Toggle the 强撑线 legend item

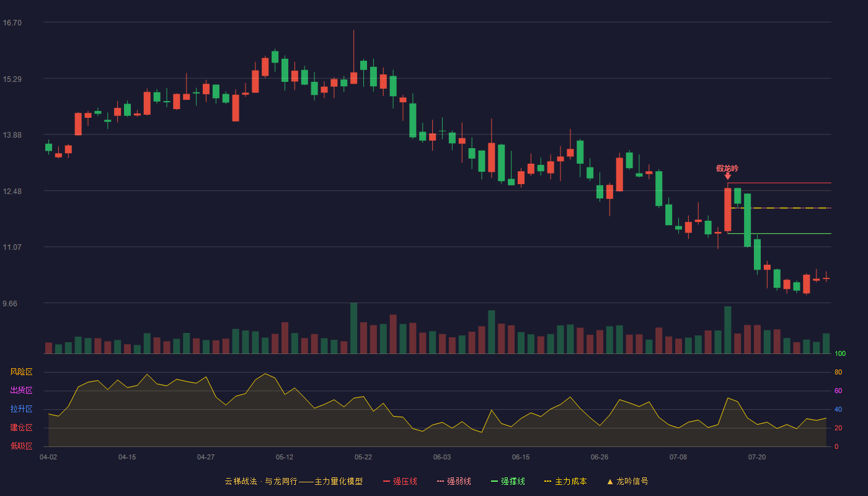point(508,481)
